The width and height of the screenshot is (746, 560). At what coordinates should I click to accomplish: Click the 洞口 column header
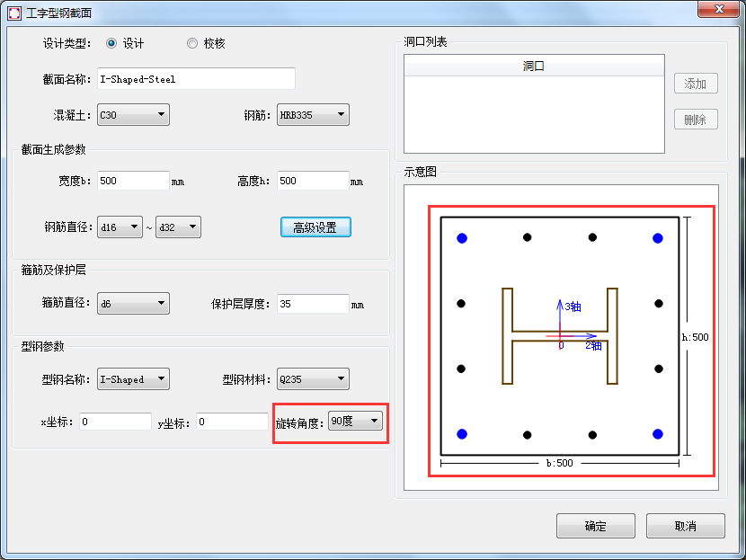[534, 67]
